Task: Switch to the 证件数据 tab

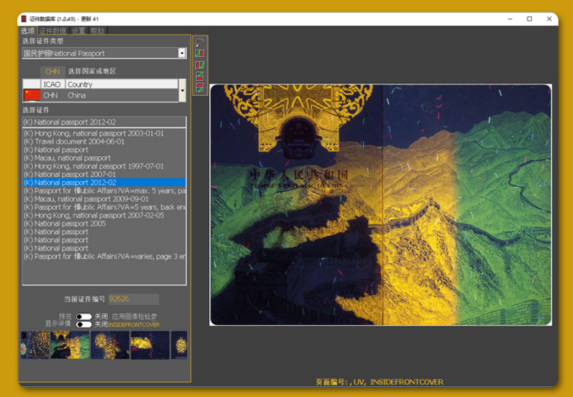Action: pyautogui.click(x=53, y=31)
